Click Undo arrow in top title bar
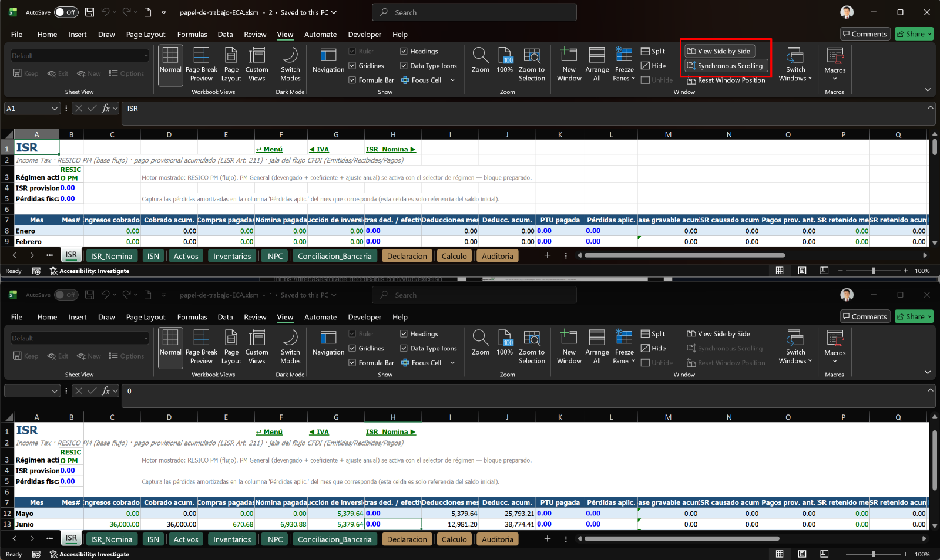The image size is (940, 560). (x=105, y=12)
